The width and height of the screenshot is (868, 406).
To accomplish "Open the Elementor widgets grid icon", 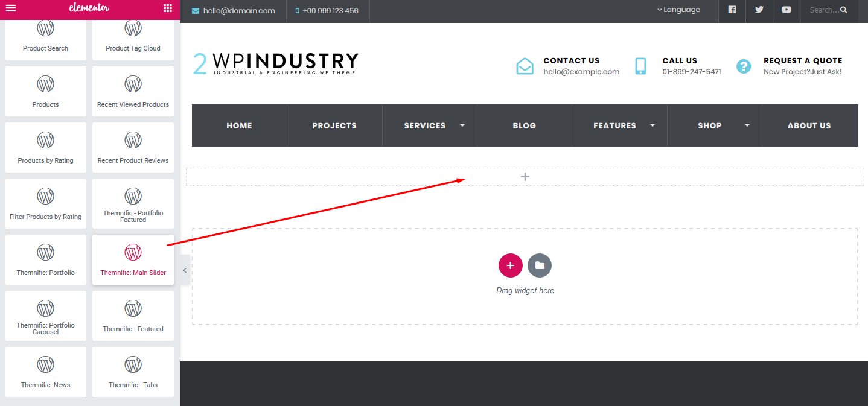I will click(168, 8).
